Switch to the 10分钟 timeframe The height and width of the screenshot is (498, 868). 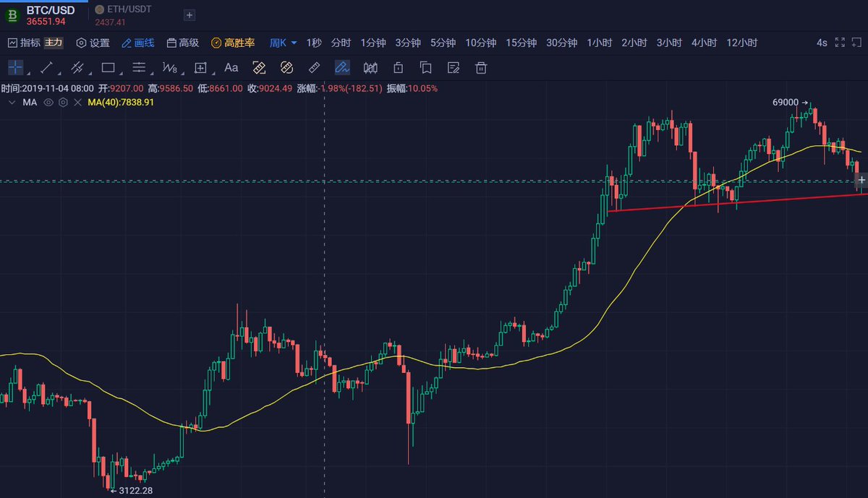tap(481, 43)
